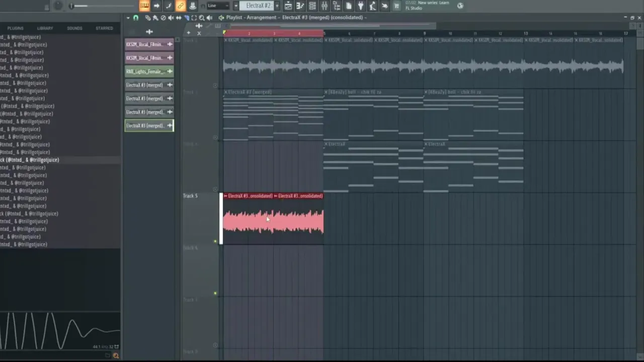Click the Playlist timeline ruler at bar 9
The height and width of the screenshot is (362, 644).
click(x=425, y=33)
